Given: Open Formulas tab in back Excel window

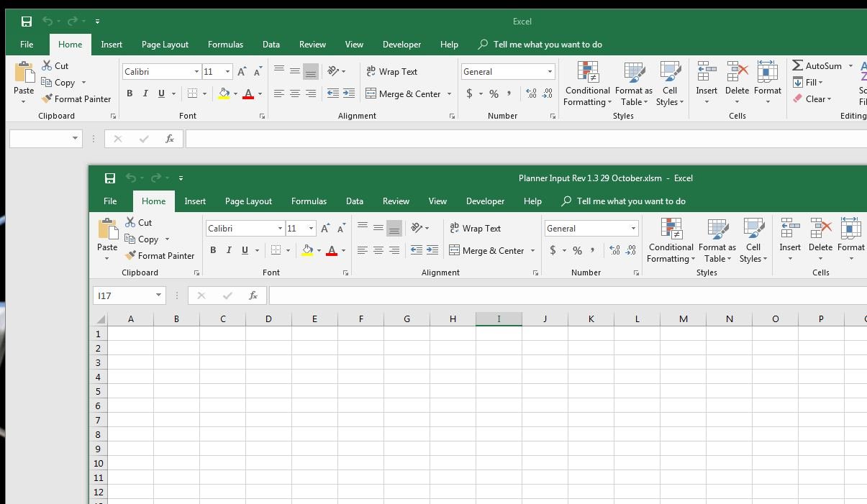Looking at the screenshot, I should (225, 45).
